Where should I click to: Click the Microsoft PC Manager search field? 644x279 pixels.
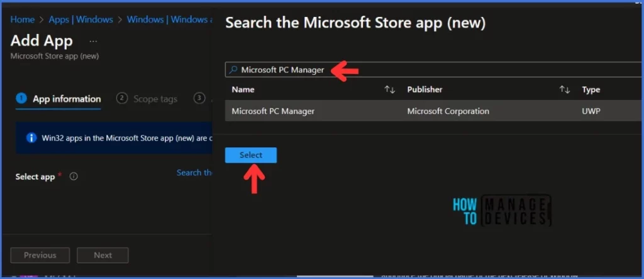pos(434,70)
